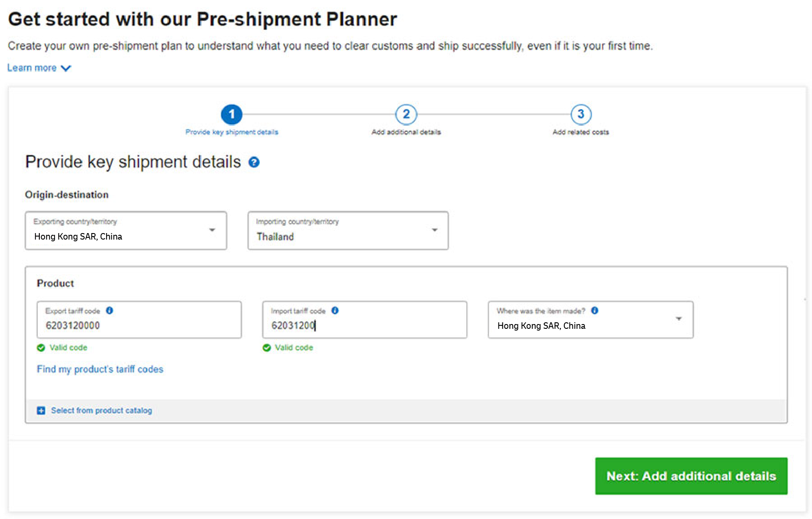Click the plus icon for product catalog
The image size is (812, 519).
pos(41,410)
